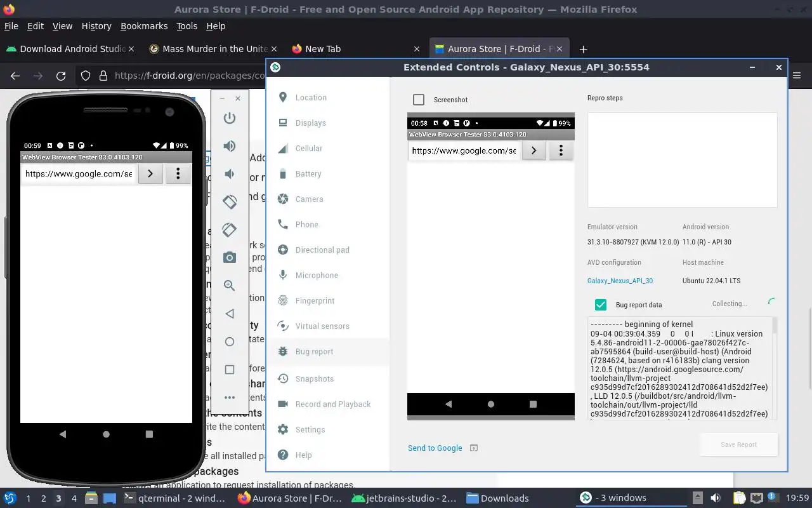The width and height of the screenshot is (812, 508).
Task: Rotate emulator right with the second rotate icon
Action: tap(230, 230)
